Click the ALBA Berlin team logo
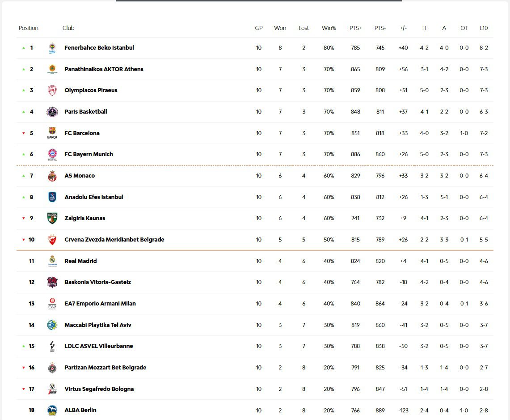 click(52, 410)
